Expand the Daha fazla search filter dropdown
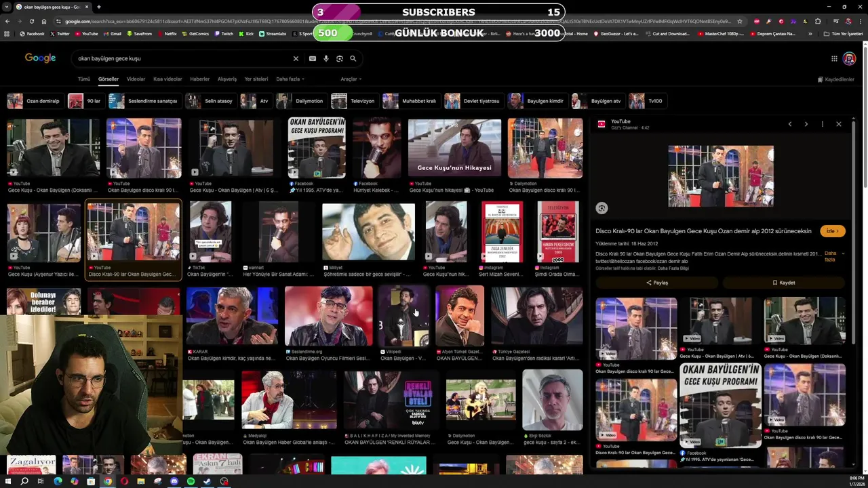Viewport: 868px width, 488px height. (290, 79)
